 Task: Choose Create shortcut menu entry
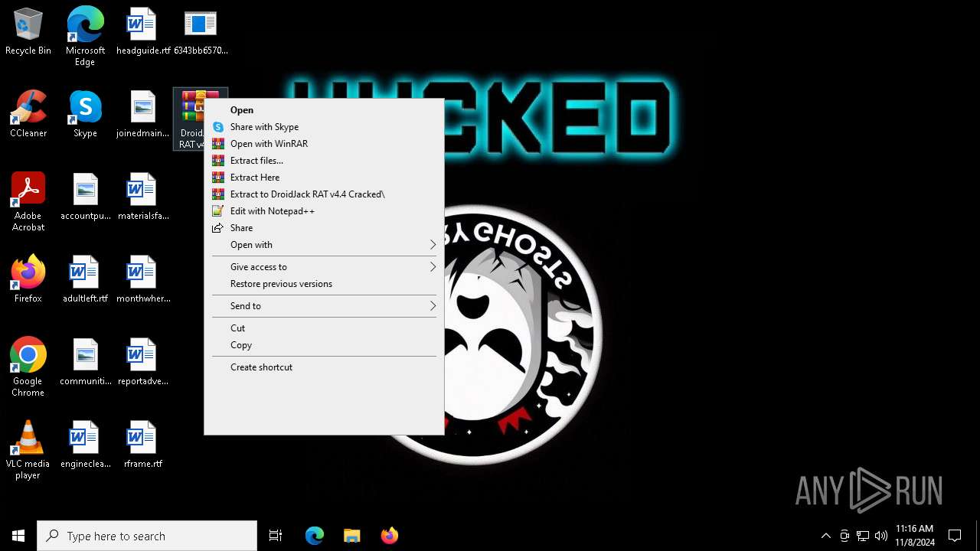(324, 367)
